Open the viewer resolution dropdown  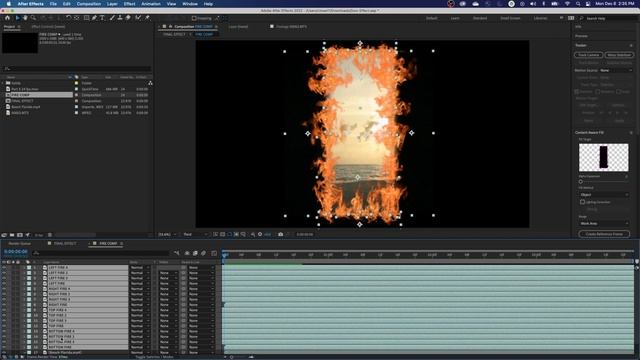point(195,234)
